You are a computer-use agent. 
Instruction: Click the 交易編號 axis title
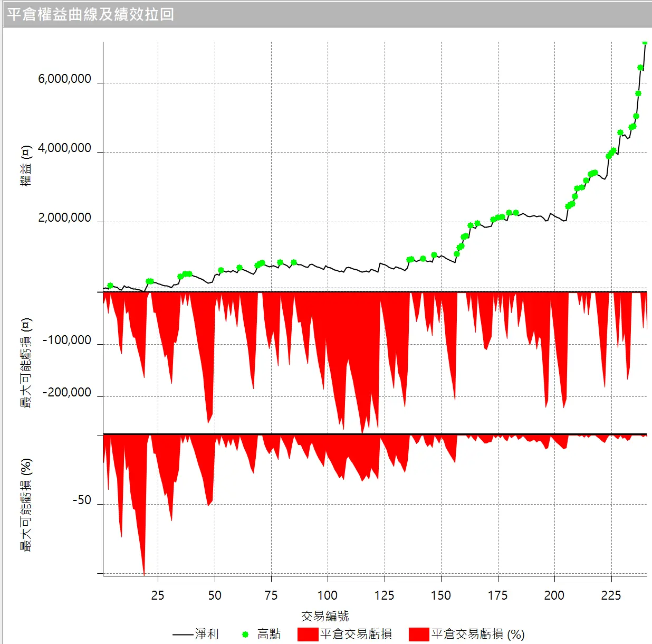[325, 615]
